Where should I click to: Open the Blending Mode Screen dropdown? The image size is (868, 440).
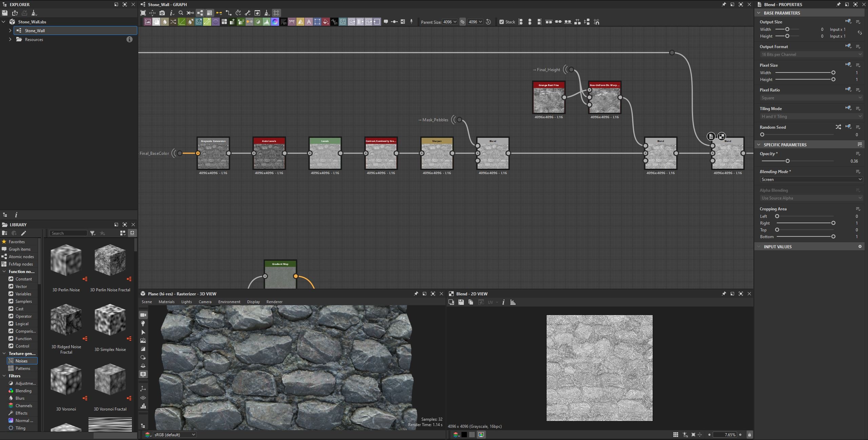coord(811,180)
